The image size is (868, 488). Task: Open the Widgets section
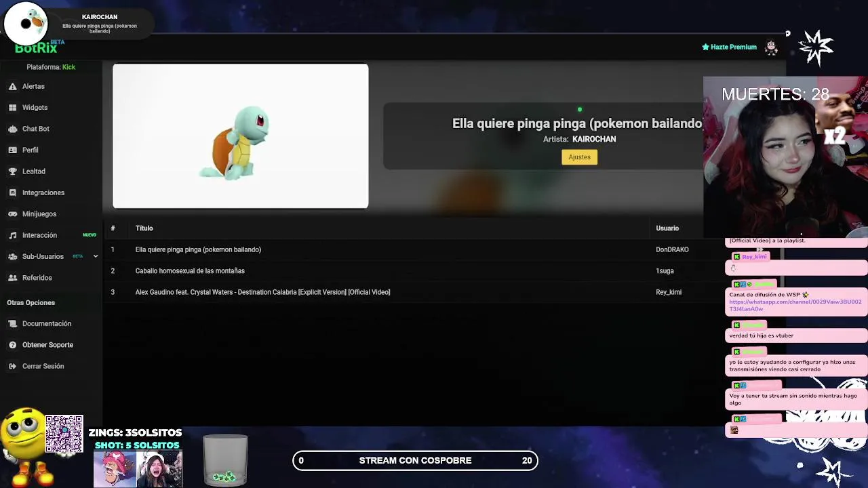35,108
